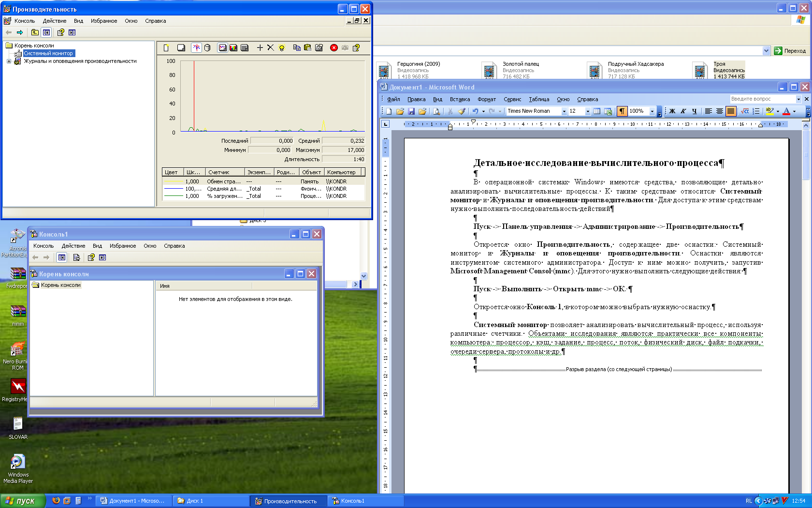This screenshot has height=508, width=812.
Task: Click Export List icon in Консоль1 toolbar
Action: 76,257
